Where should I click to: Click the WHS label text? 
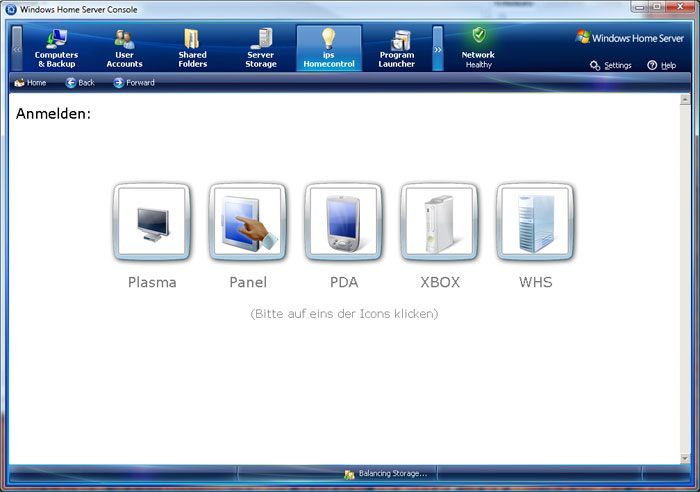535,282
